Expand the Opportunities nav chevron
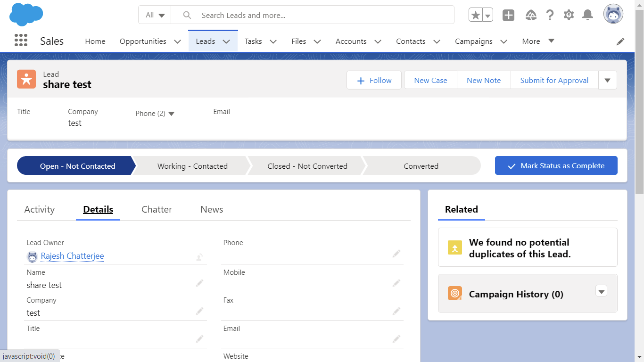Image resolution: width=644 pixels, height=362 pixels. tap(177, 41)
